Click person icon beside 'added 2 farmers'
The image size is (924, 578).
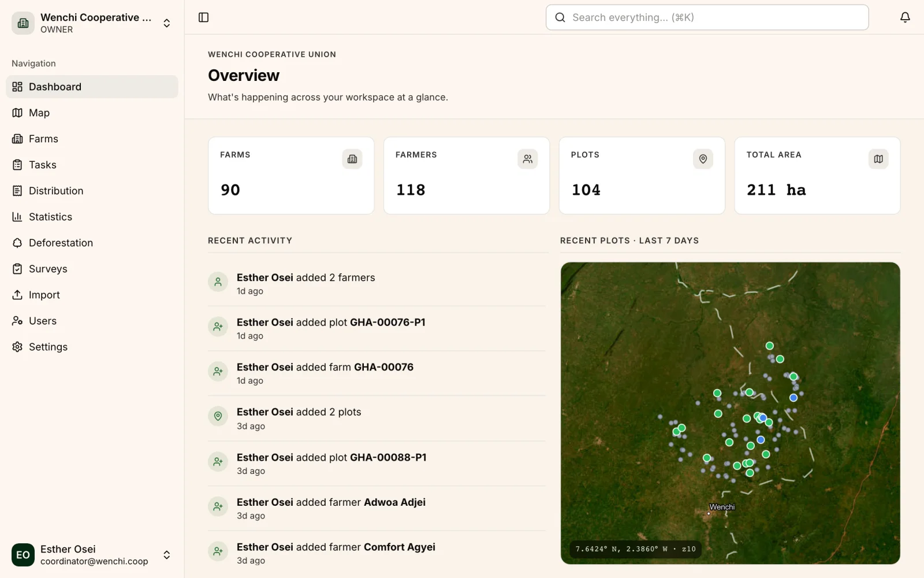[218, 282]
